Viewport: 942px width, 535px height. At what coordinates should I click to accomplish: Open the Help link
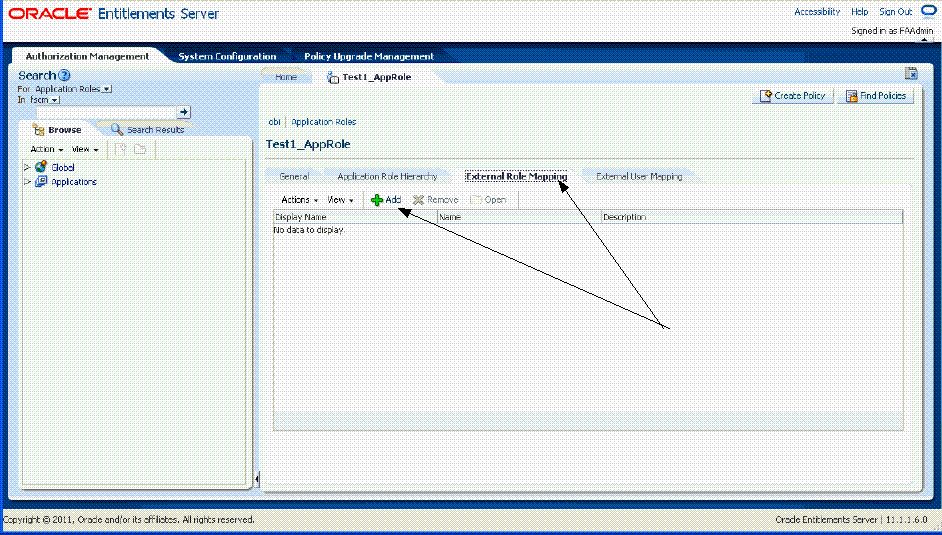coord(860,11)
